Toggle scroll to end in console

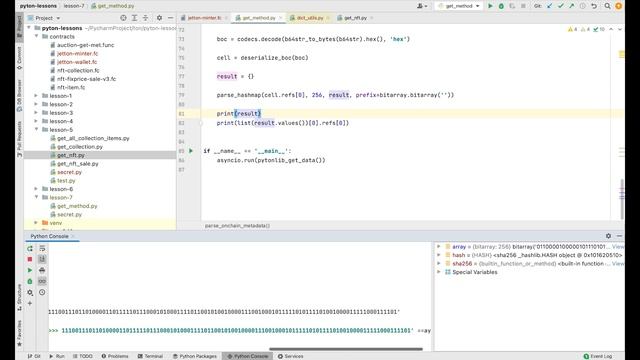point(42,259)
